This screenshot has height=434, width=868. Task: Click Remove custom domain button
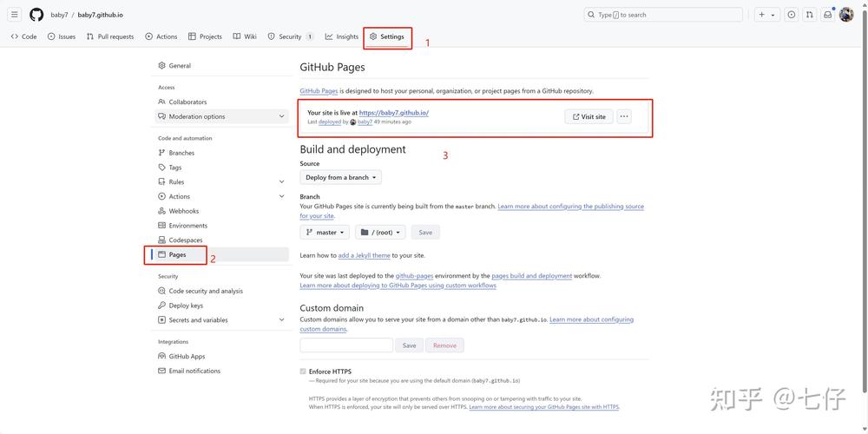(445, 345)
